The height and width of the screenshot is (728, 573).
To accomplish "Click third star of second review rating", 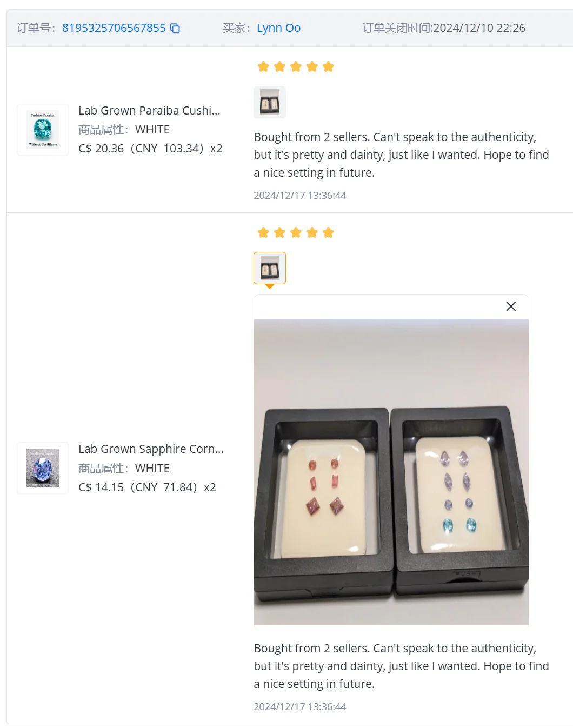I will click(296, 232).
